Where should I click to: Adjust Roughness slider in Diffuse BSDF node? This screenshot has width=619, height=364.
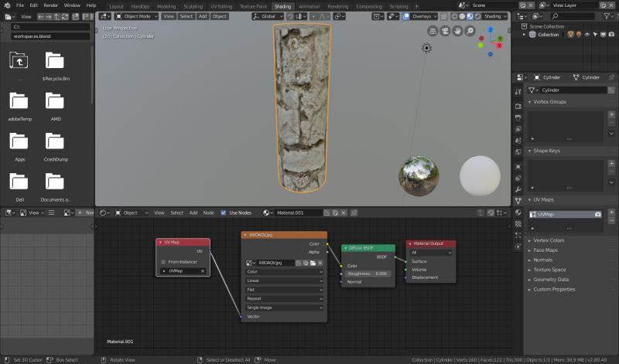368,274
